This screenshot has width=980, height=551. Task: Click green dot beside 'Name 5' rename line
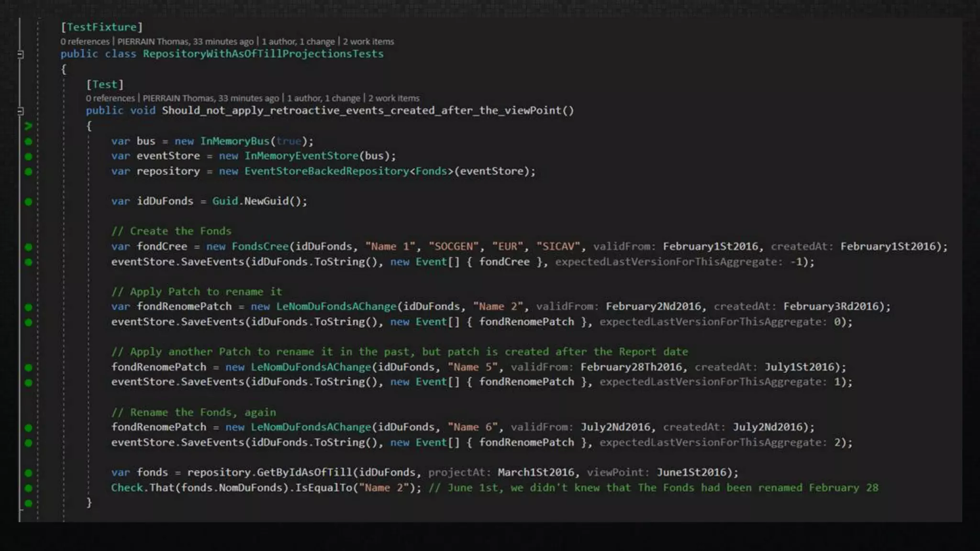click(28, 367)
